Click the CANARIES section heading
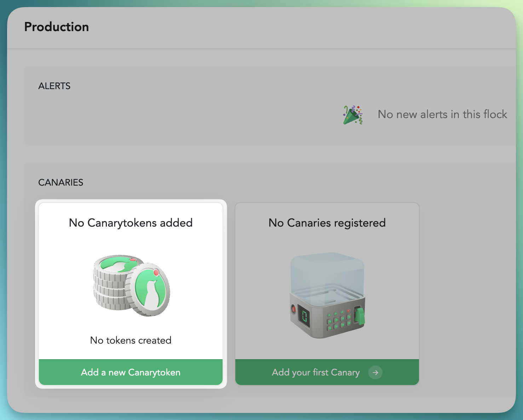Image resolution: width=523 pixels, height=420 pixels. click(x=61, y=183)
